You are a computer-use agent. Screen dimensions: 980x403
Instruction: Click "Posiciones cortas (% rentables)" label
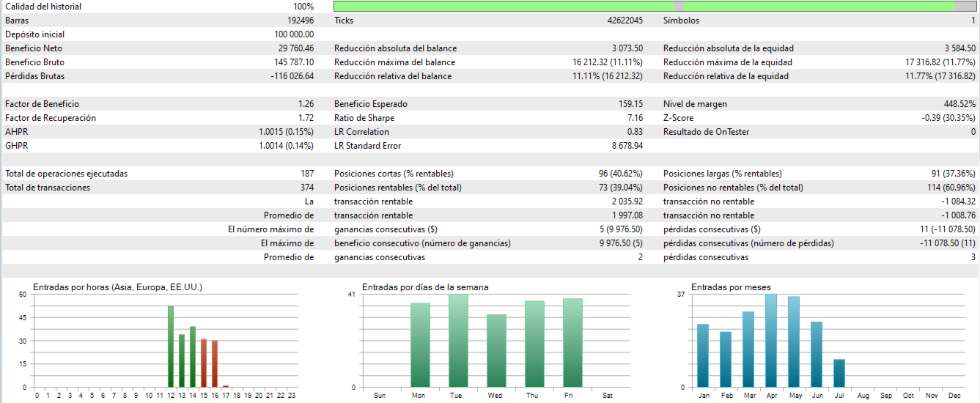pos(394,174)
